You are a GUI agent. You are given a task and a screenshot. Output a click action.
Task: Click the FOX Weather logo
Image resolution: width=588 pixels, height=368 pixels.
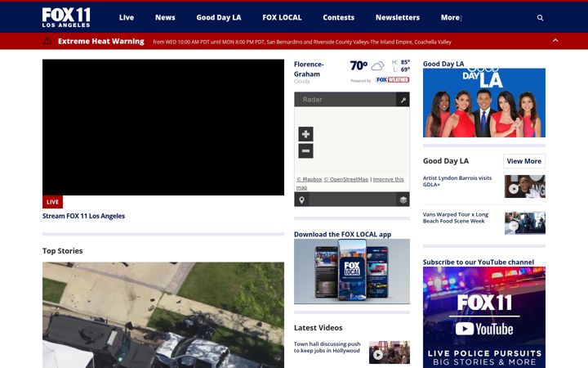[x=393, y=80]
